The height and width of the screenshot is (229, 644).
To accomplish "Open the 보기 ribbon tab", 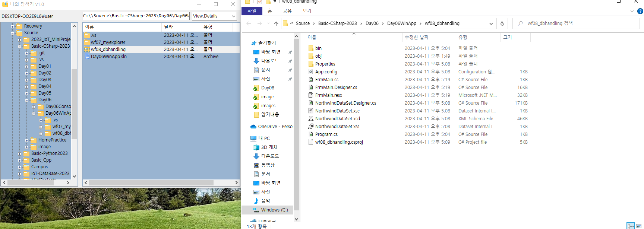I will [307, 11].
